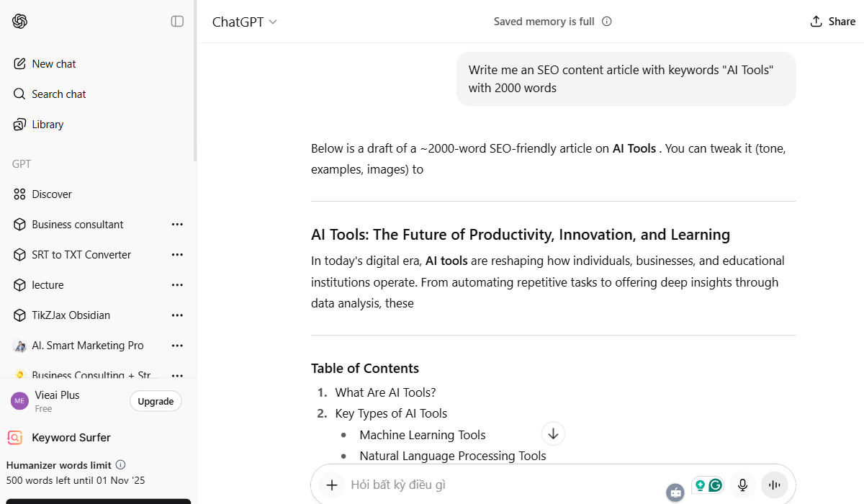Open Search chat
The height and width of the screenshot is (504, 864).
(58, 94)
